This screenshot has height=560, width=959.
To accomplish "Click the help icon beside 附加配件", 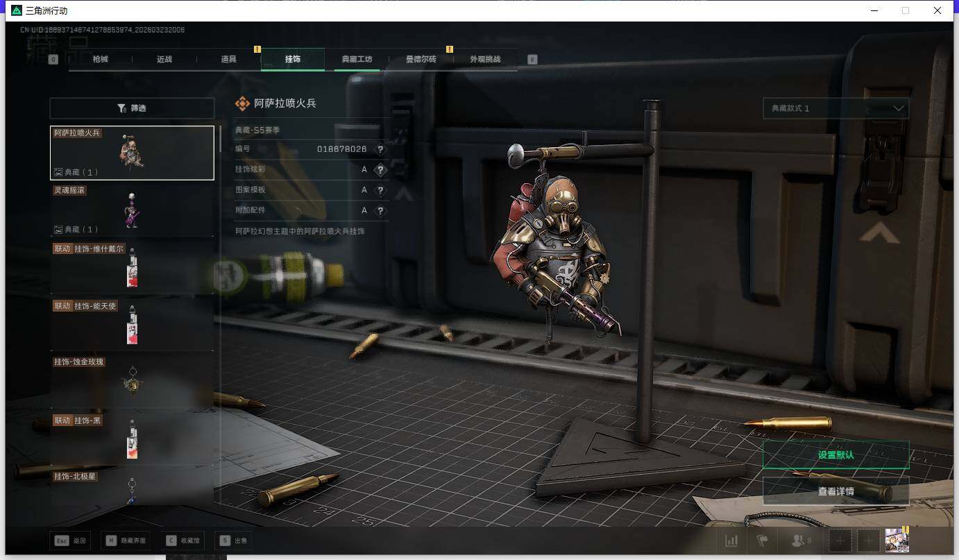I will click(x=380, y=210).
